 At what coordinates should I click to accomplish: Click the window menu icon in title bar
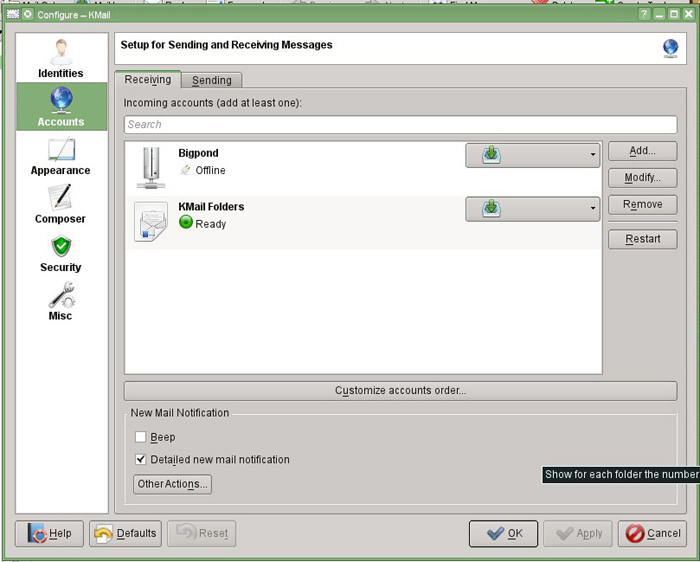pyautogui.click(x=13, y=14)
